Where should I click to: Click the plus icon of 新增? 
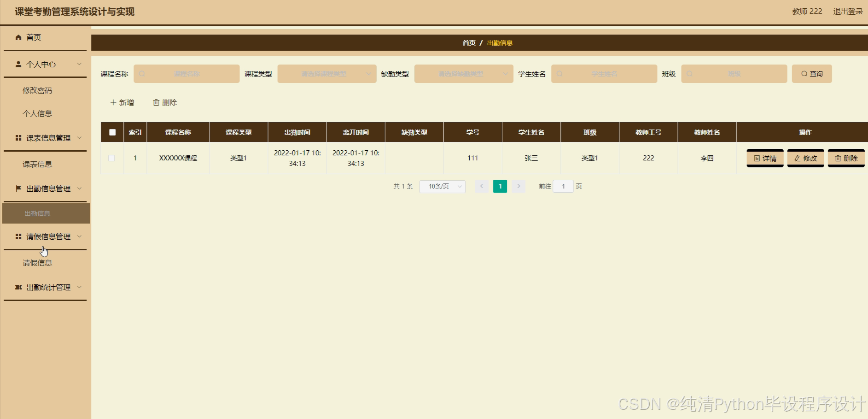pyautogui.click(x=113, y=102)
